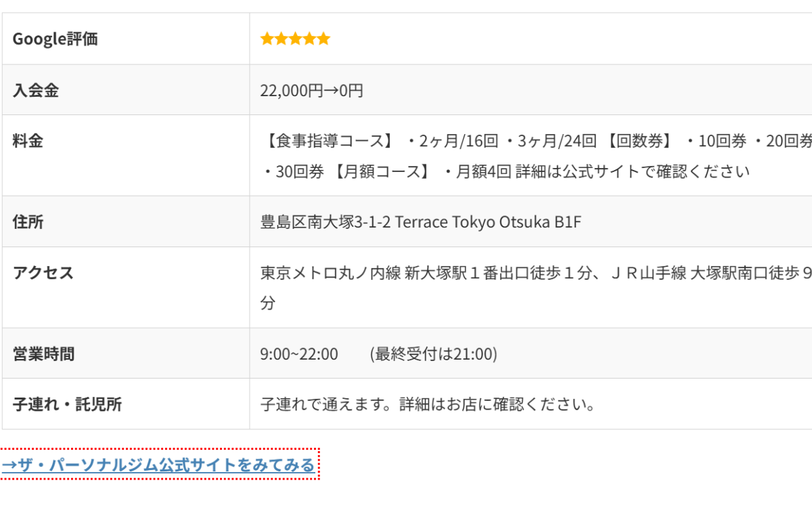Select the 子連れ・託児所 header cell

pos(126,404)
